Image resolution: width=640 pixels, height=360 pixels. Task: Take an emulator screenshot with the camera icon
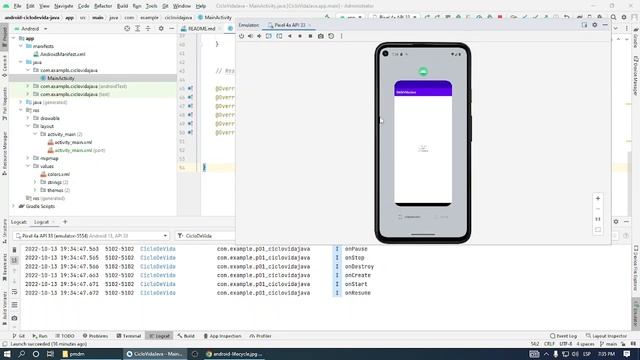pos(321,36)
